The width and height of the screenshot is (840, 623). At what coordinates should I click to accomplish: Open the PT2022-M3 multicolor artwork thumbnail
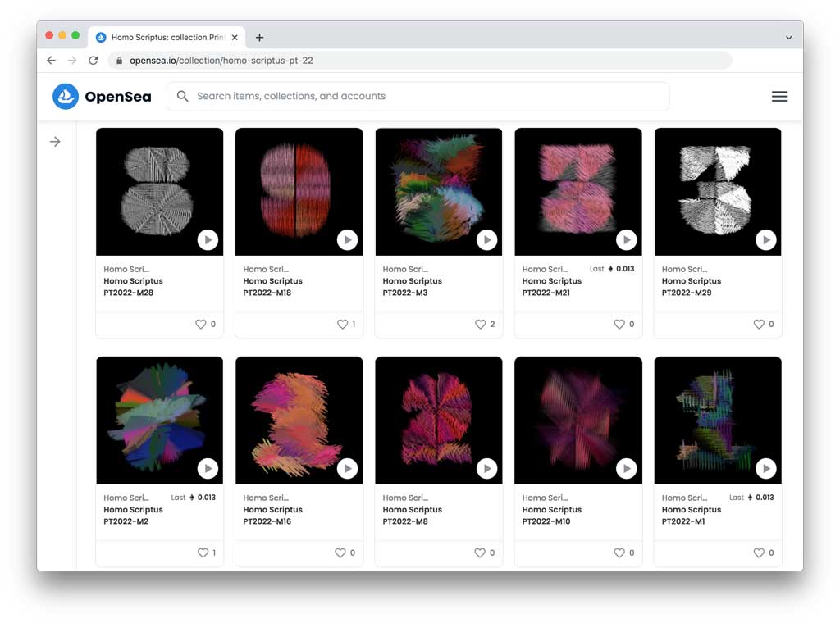[x=439, y=192]
